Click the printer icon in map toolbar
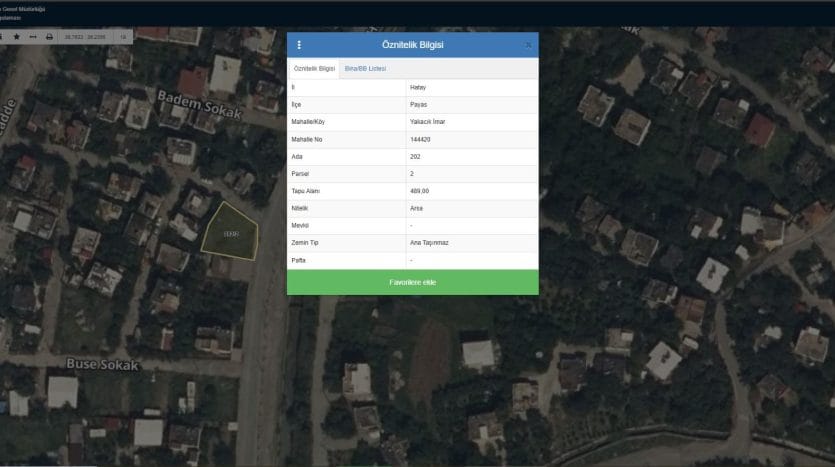 (x=49, y=36)
